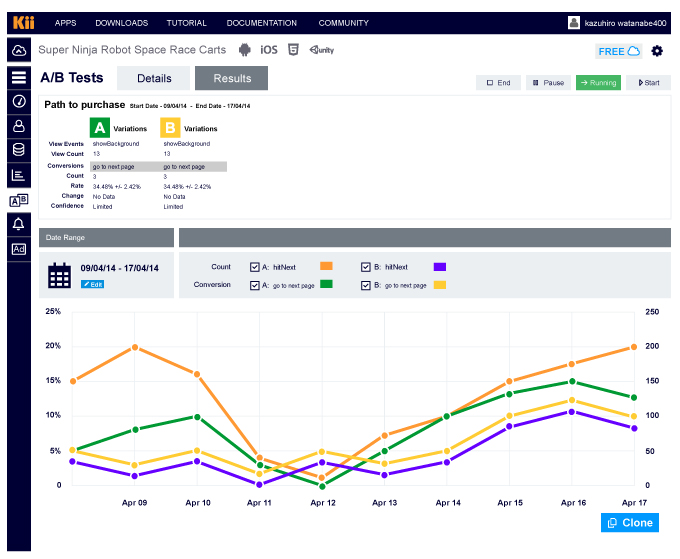This screenshot has height=559, width=680.
Task: Click the calendar date range picker icon
Action: click(60, 276)
